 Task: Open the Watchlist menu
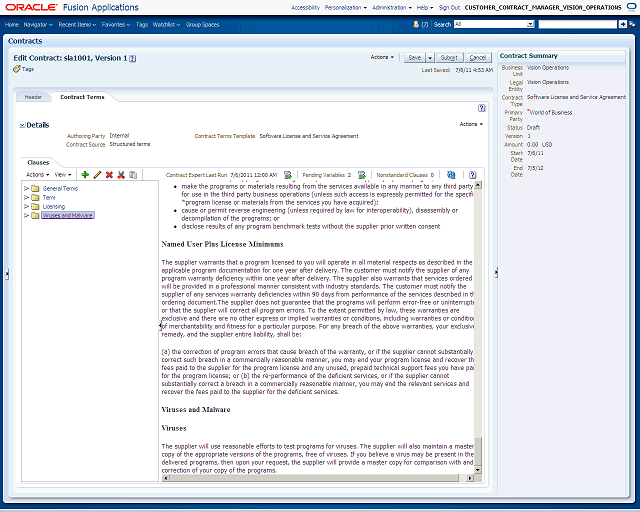point(166,24)
